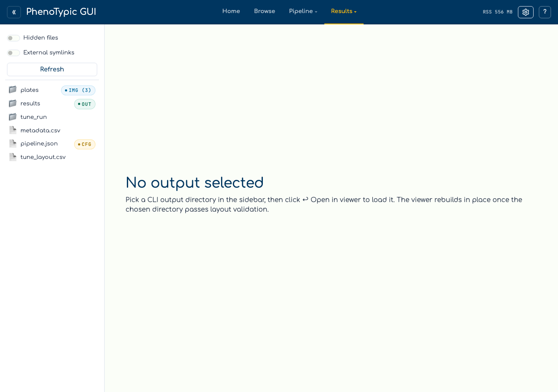Click the CFG badge on pipeline.json
Image resolution: width=558 pixels, height=392 pixels.
pos(85,145)
